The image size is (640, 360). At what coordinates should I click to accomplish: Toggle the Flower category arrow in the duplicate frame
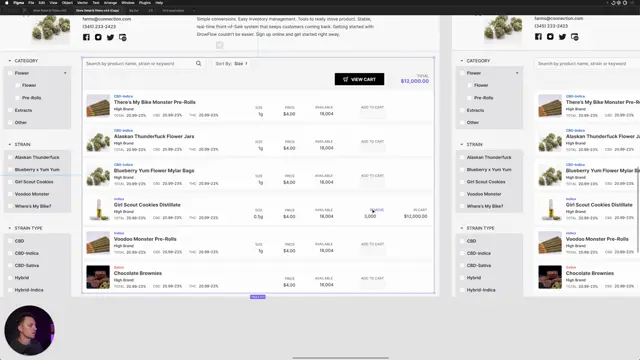click(x=517, y=73)
